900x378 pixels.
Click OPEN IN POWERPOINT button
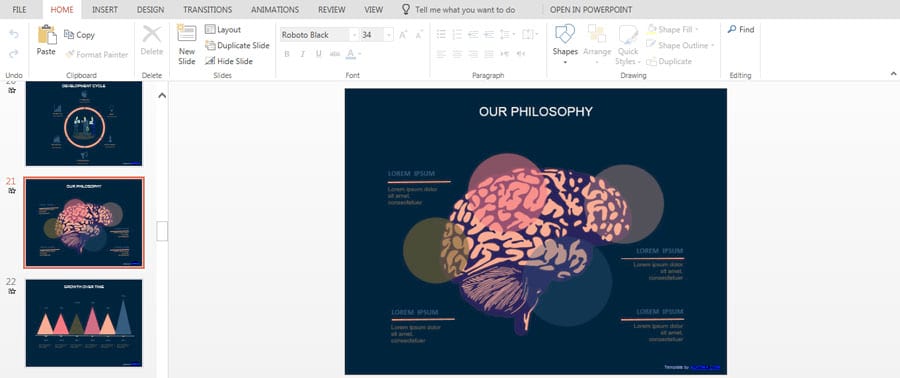(591, 10)
